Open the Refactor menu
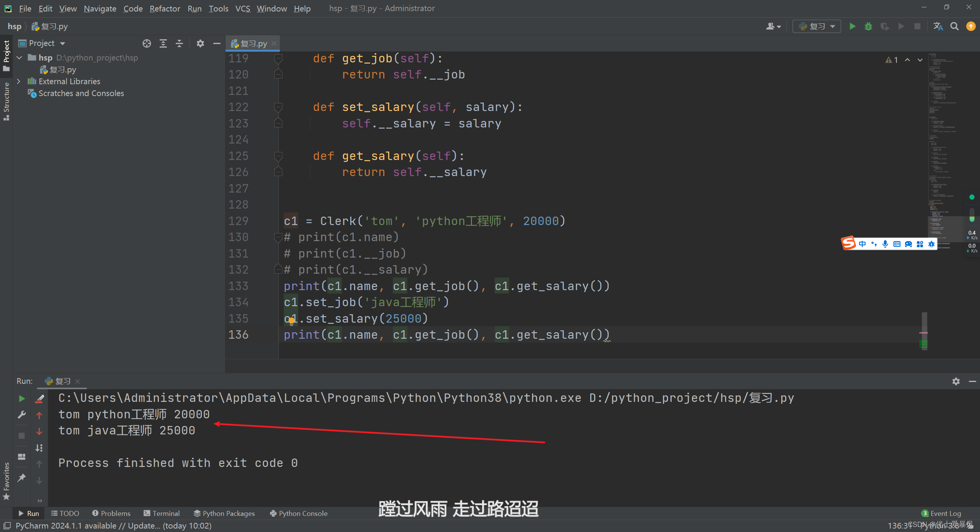 tap(165, 8)
